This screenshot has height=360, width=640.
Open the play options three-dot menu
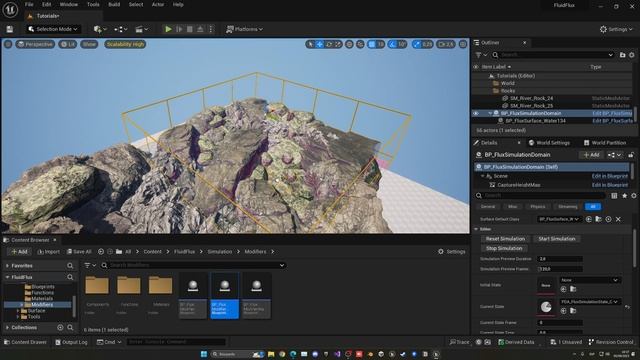pyautogui.click(x=211, y=29)
